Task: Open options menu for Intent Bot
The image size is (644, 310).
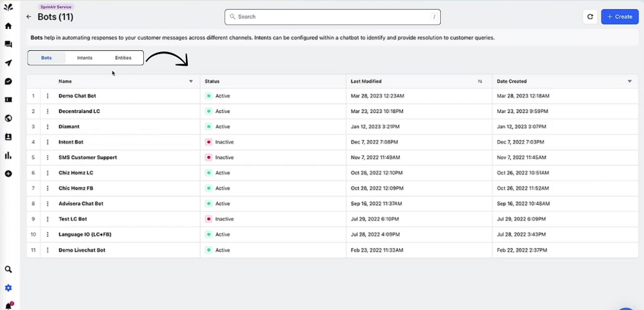Action: [48, 142]
